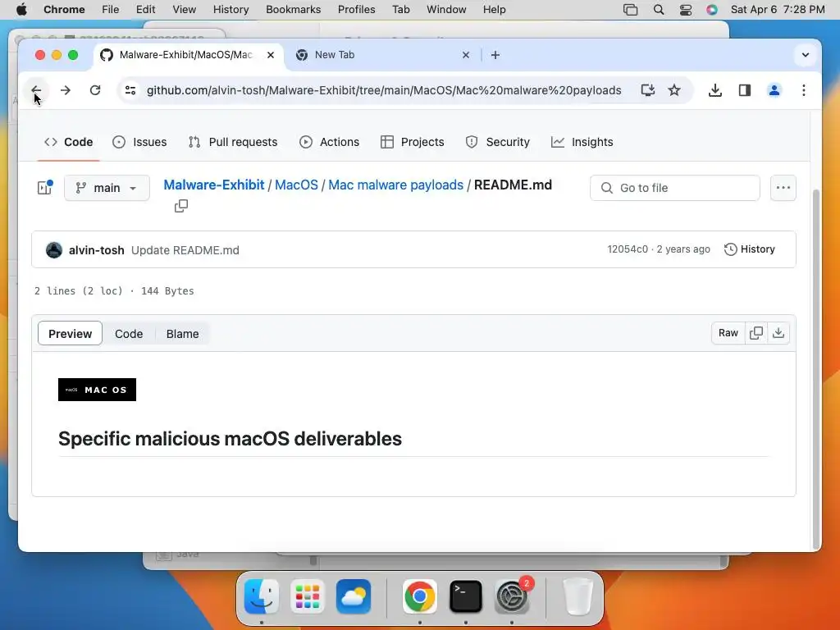Close the New Tab tab
Viewport: 840px width, 630px height.
tap(466, 55)
